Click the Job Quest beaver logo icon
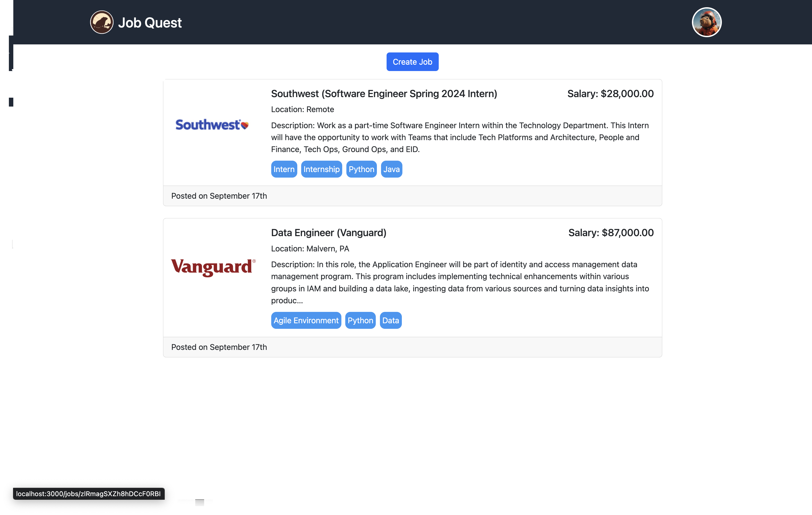The height and width of the screenshot is (515, 812). click(101, 22)
